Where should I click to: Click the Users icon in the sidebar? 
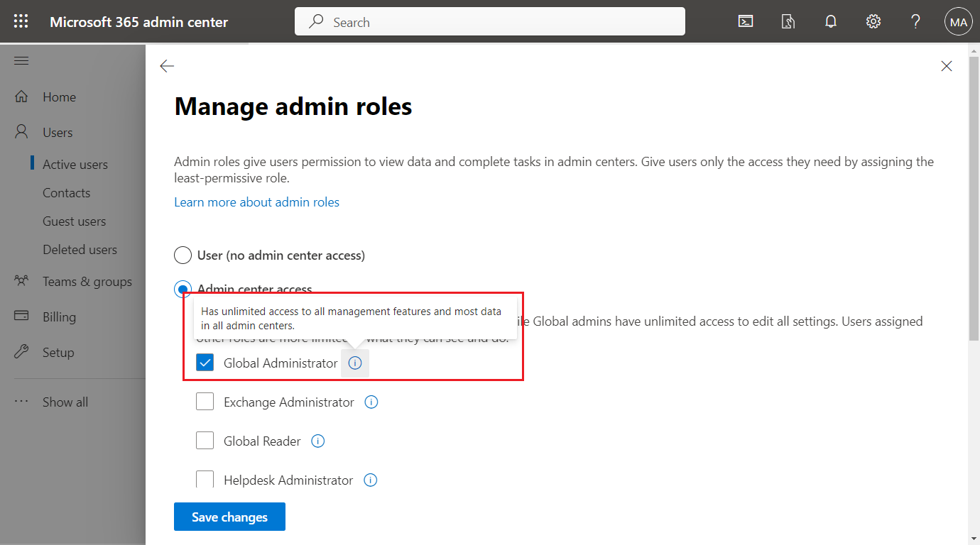(21, 132)
